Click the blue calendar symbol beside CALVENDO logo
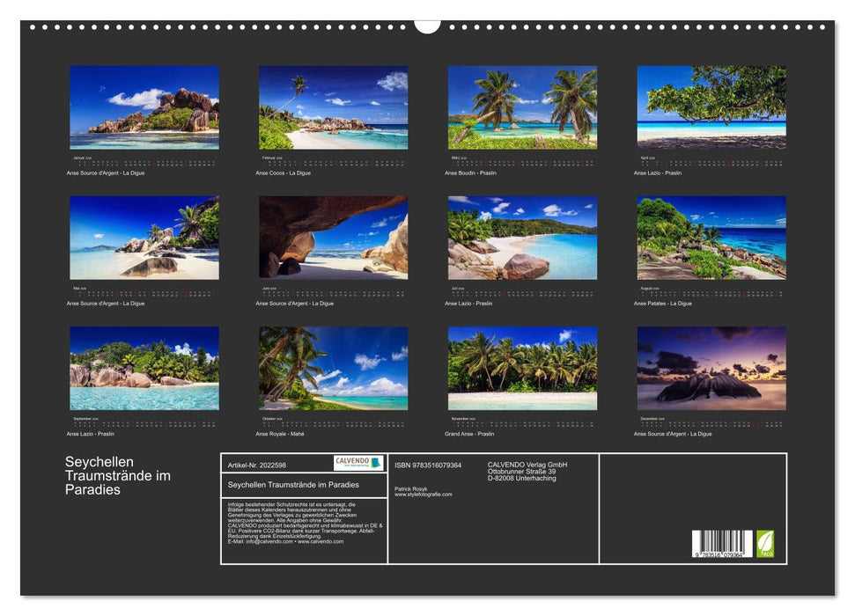This screenshot has width=855, height=616. pos(375,462)
